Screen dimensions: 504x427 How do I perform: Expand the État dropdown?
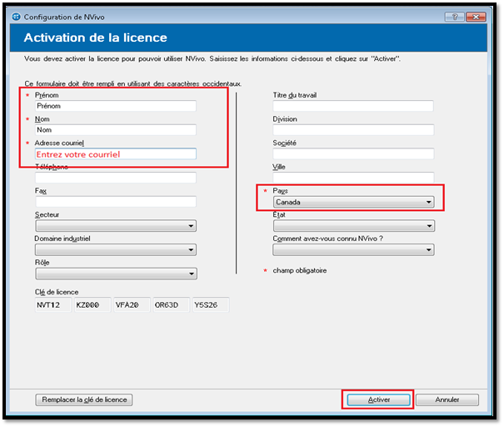(x=353, y=225)
